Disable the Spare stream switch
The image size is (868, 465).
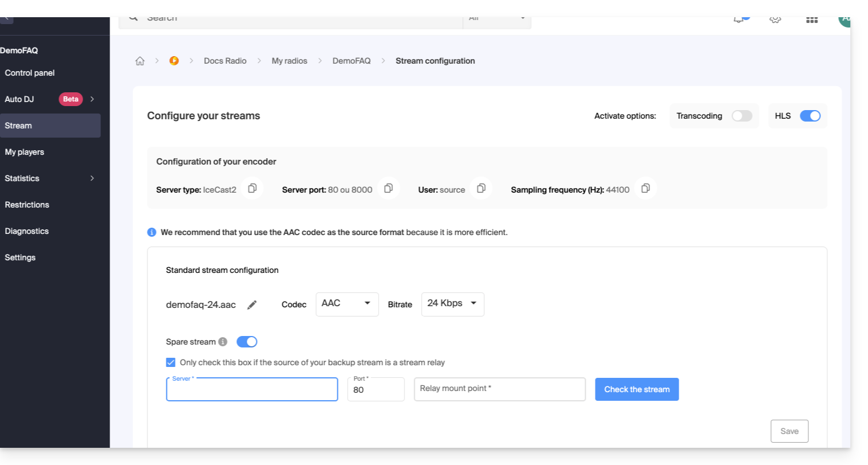point(247,342)
